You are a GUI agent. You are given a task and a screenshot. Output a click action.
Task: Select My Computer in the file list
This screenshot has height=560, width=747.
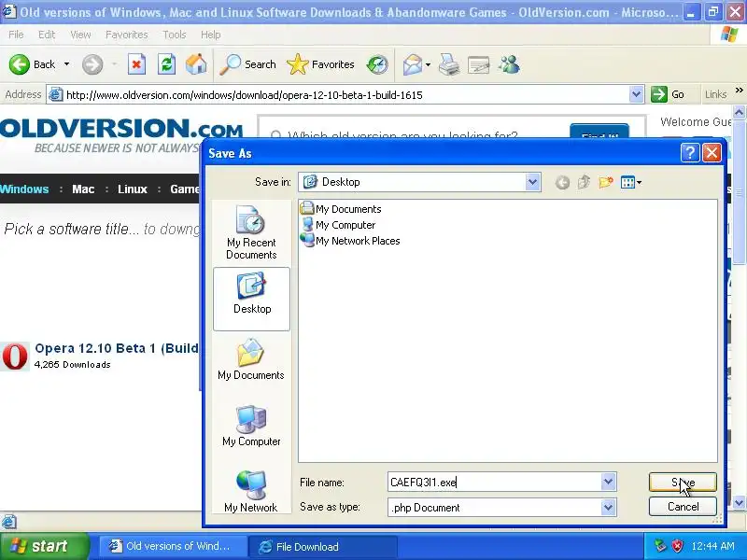click(338, 225)
